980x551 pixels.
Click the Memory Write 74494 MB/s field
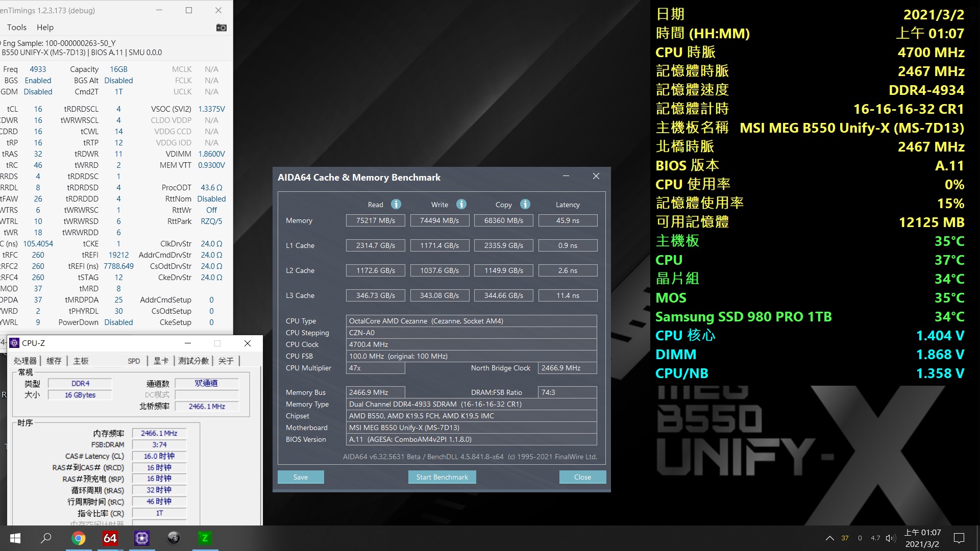439,220
